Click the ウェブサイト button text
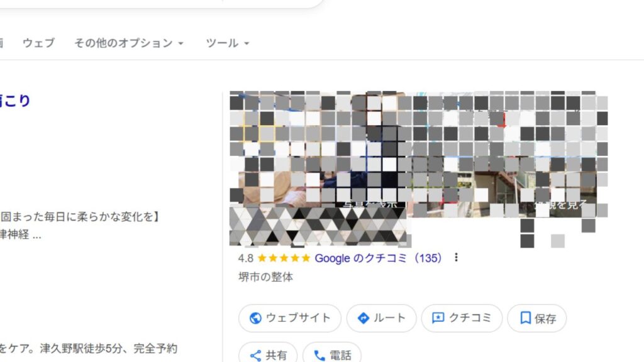Screen dimensions: 644x362 [x=299, y=317]
